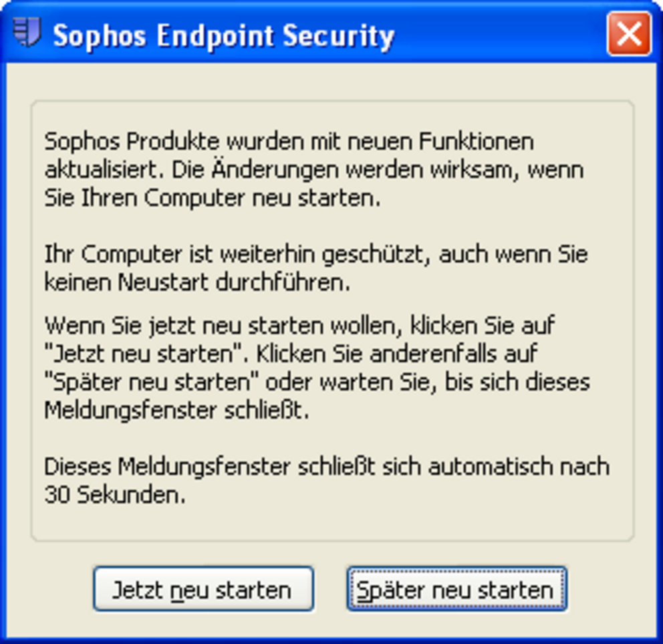
Task: Restart now via "Jetzt neu starten" button
Action: [x=203, y=589]
